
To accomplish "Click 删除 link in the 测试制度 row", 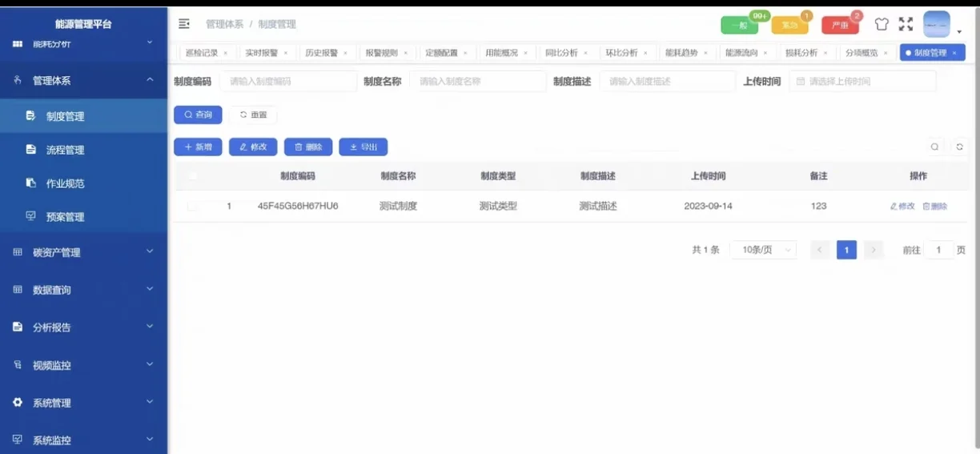I will 934,207.
